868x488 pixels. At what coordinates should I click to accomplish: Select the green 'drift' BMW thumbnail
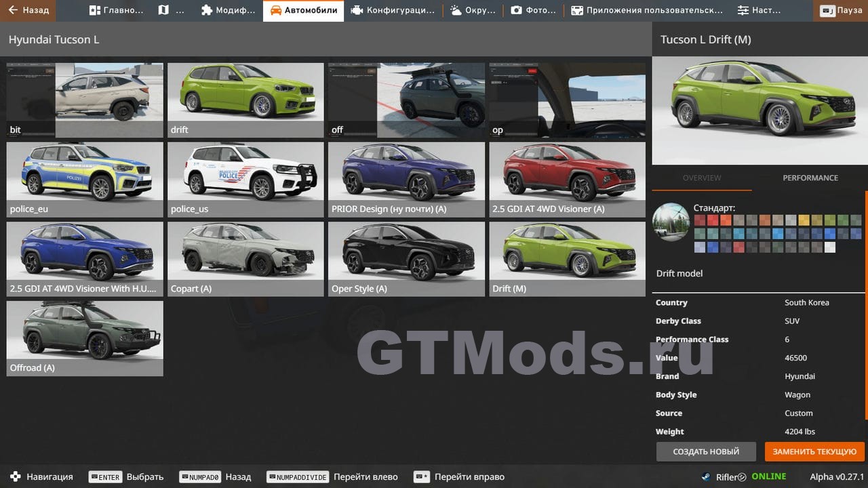245,100
